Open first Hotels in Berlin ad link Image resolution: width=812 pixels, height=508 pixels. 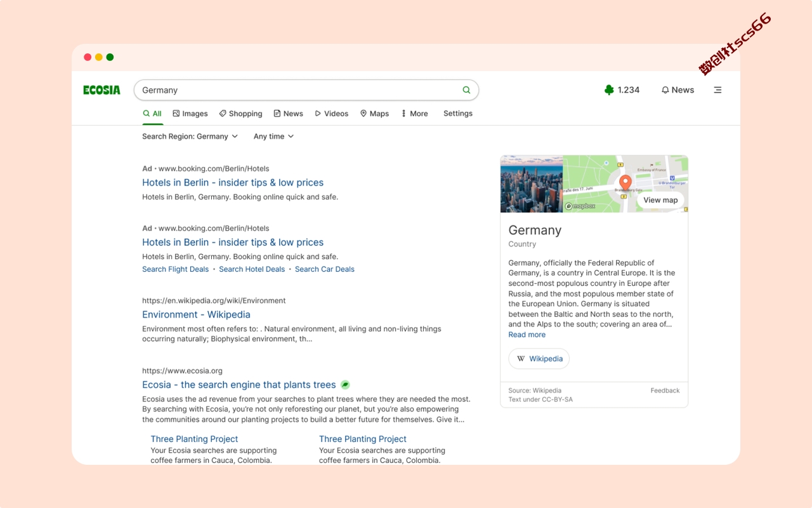pos(233,183)
